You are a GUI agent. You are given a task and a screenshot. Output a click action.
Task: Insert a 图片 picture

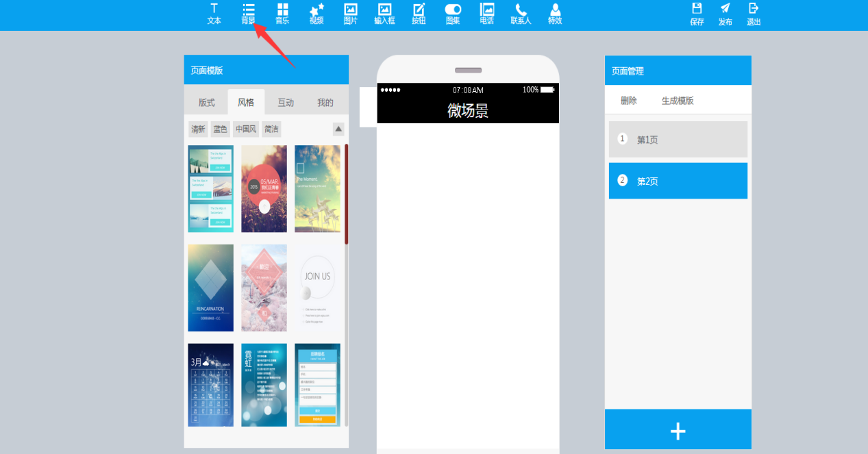[350, 14]
